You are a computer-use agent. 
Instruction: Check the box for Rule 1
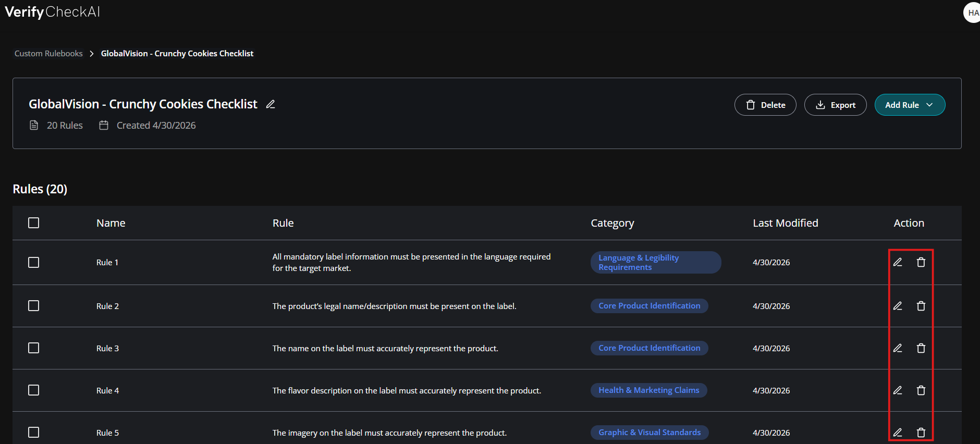pos(34,262)
